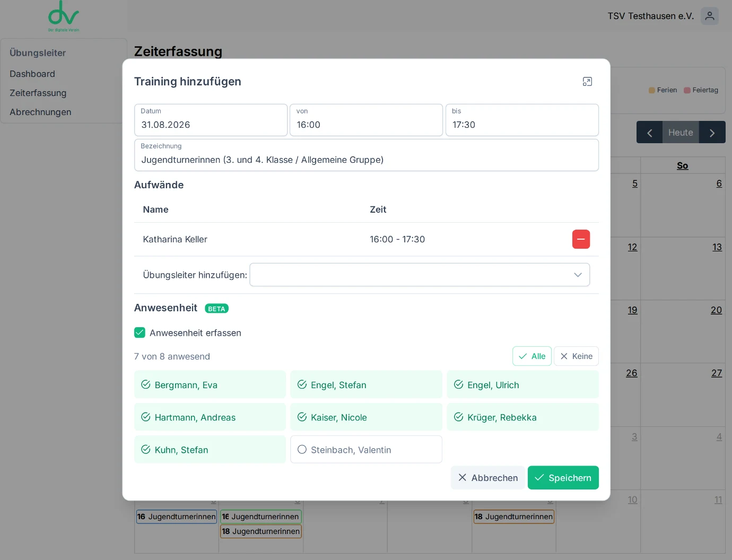Go to previous month arrow
Image resolution: width=732 pixels, height=560 pixels.
[649, 133]
